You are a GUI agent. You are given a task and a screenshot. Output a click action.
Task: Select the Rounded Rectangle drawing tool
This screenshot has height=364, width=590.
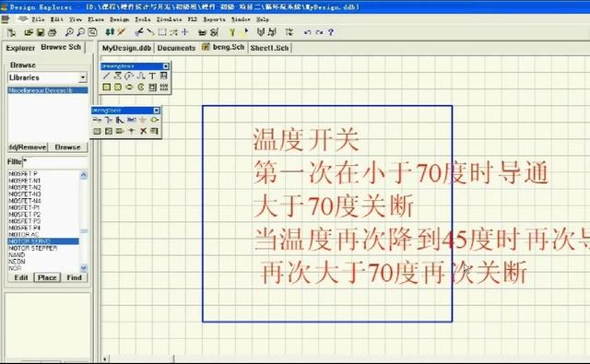[x=118, y=88]
